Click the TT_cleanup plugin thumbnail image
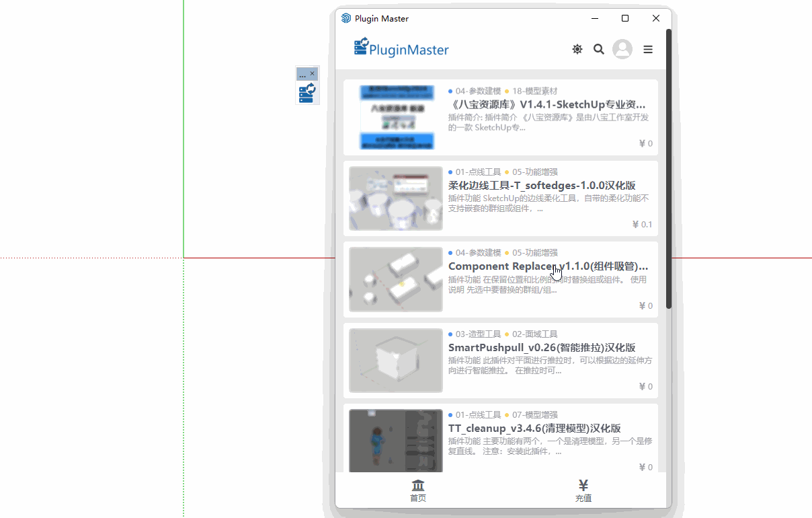Viewport: 812px width, 518px height. pos(396,441)
